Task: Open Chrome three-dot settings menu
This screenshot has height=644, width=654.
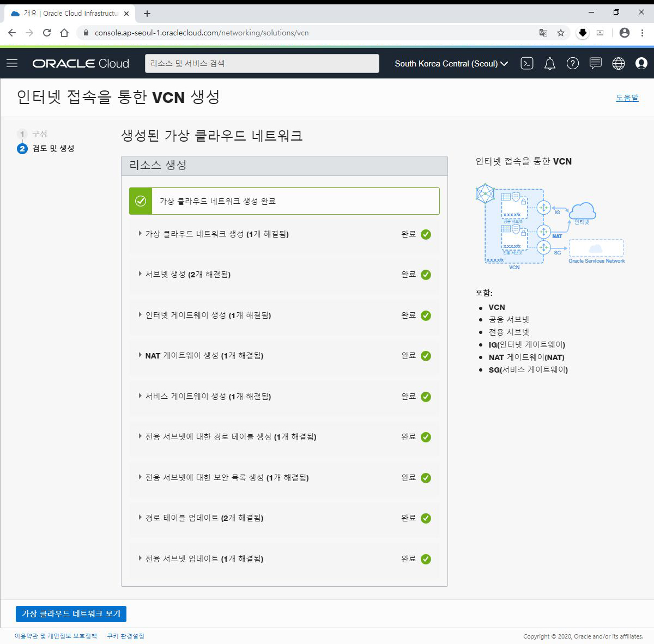Action: (x=642, y=33)
